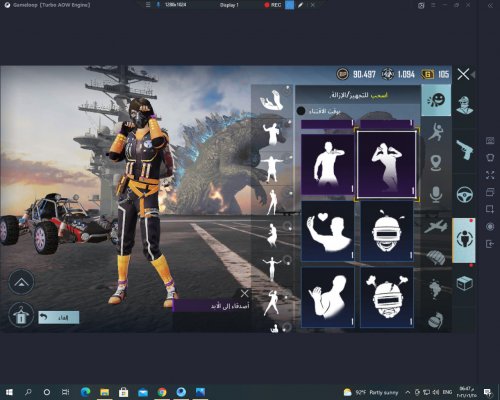Click the Gameloop multi-window icon
500x400 pixels.
coord(490,192)
